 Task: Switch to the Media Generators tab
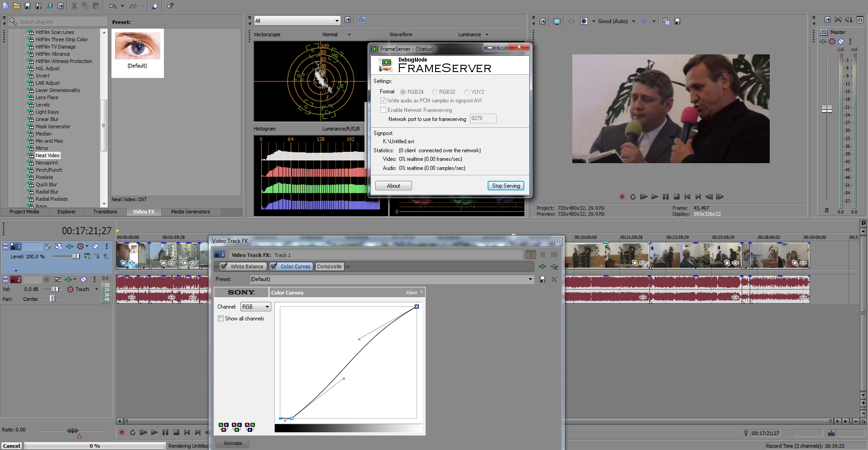(190, 212)
